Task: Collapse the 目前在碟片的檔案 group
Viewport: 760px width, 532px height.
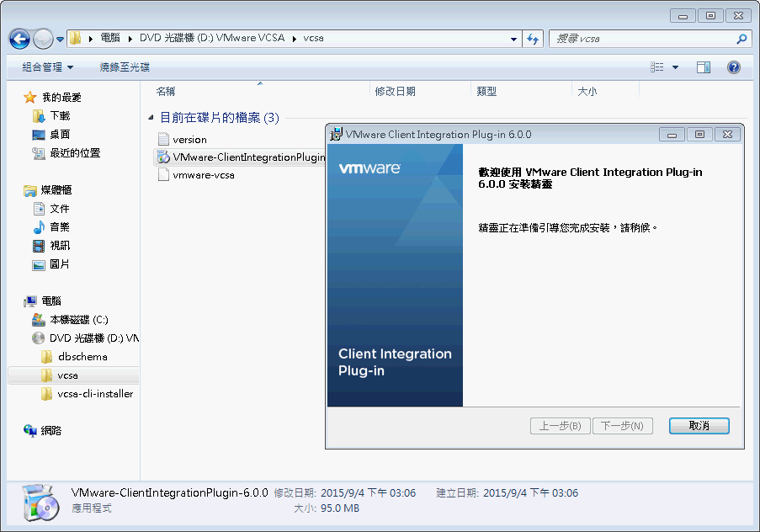Action: (x=151, y=117)
